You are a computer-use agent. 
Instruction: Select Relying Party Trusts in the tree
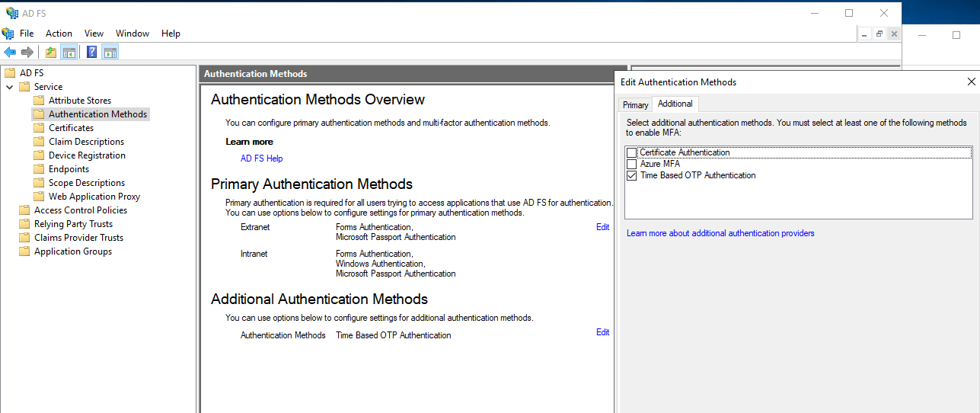pyautogui.click(x=73, y=224)
